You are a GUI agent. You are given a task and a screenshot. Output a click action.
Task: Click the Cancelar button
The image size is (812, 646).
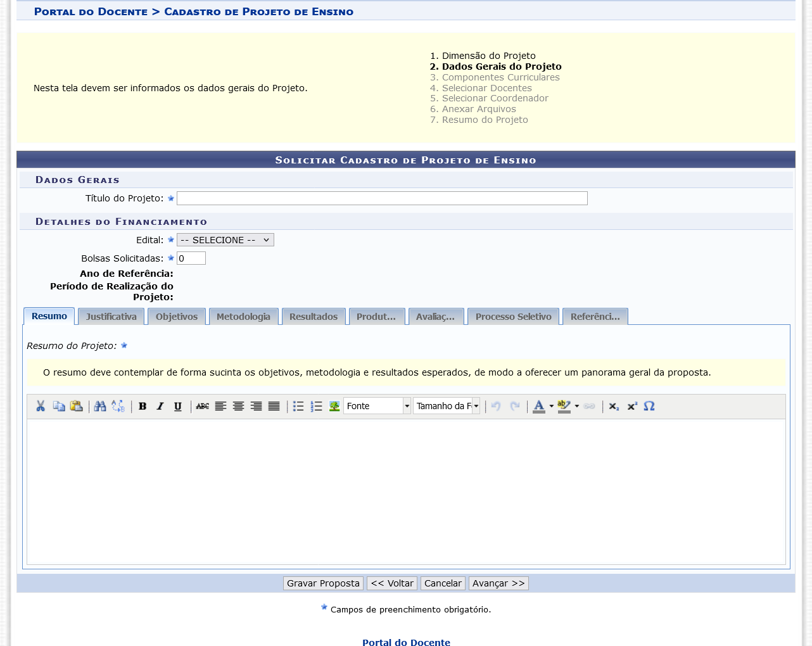443,583
